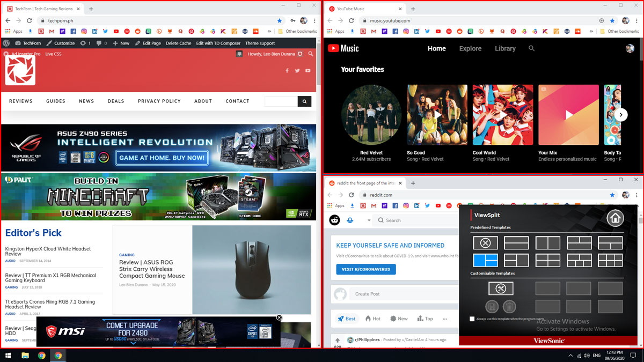The image size is (644, 362).
Task: Reload the techporn.ph Chrome window
Action: pyautogui.click(x=30, y=20)
